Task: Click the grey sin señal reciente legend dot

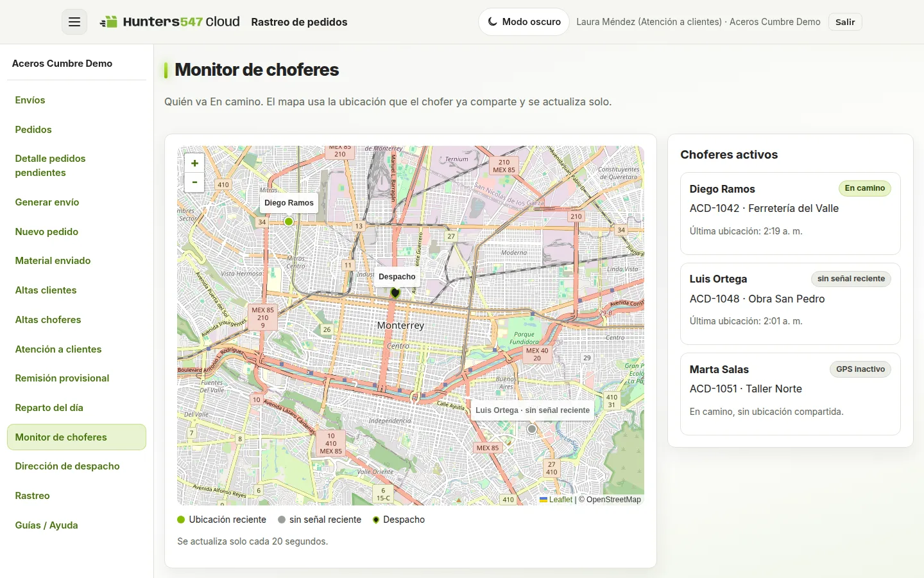Action: [x=282, y=520]
